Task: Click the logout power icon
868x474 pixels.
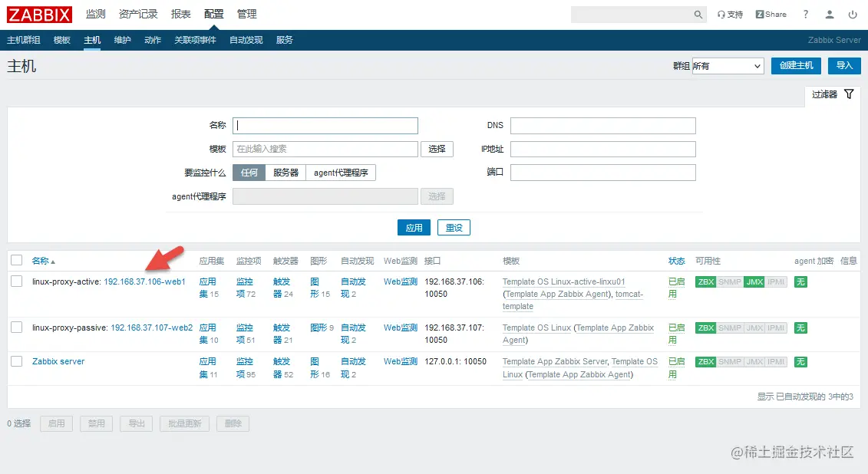Action: coord(853,15)
